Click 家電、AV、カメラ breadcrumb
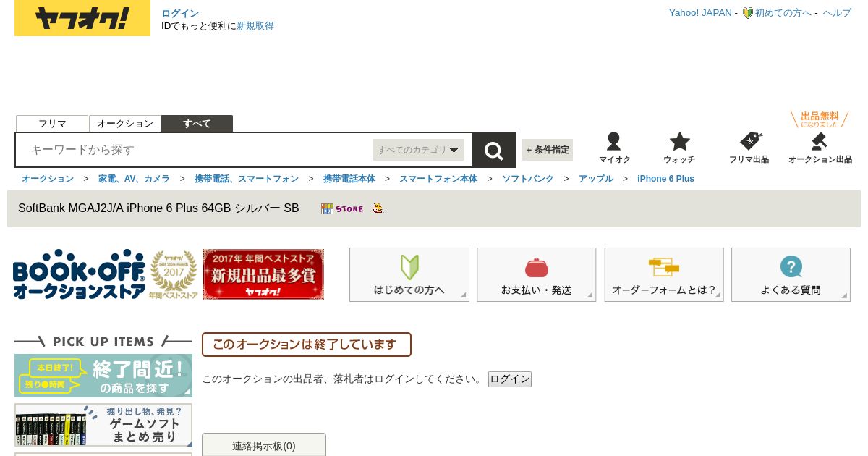 coord(134,179)
